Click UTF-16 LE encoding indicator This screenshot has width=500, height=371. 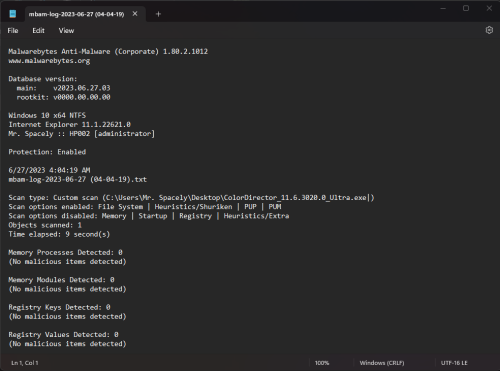tap(454, 363)
